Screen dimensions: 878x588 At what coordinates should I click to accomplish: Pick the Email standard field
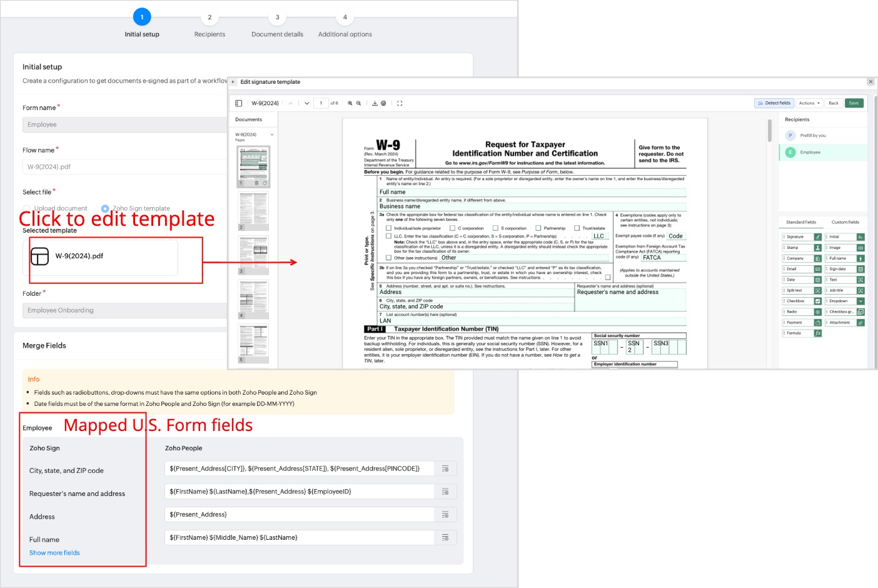coord(802,269)
